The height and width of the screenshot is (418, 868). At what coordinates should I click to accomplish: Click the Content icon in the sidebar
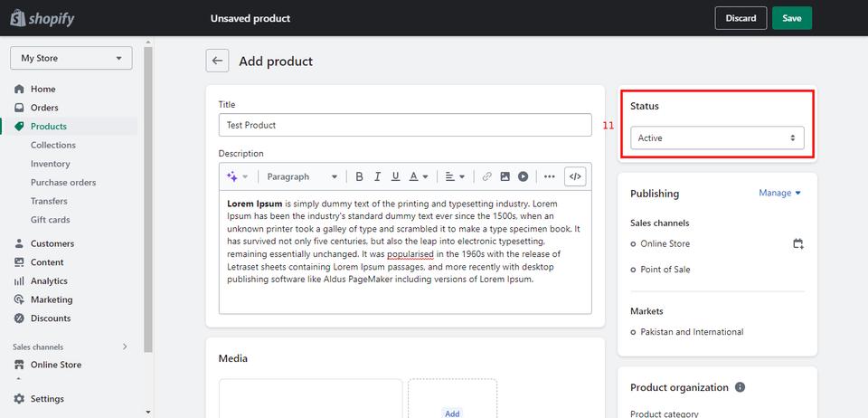[x=19, y=261]
